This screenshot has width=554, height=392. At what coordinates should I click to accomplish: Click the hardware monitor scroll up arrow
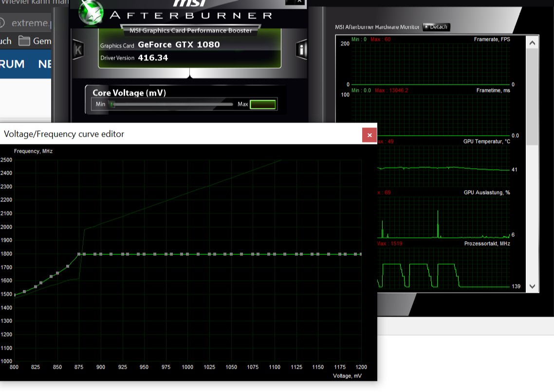[x=532, y=43]
